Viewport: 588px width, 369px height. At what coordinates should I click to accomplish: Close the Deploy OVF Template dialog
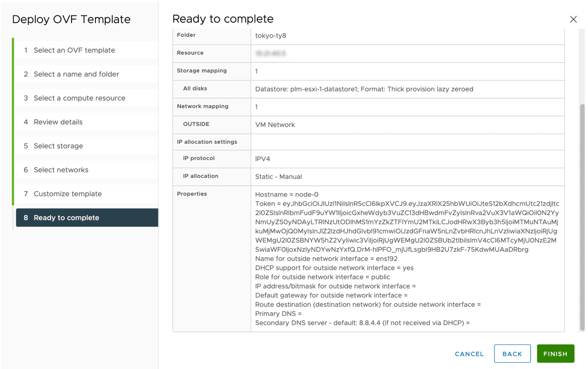pos(573,19)
